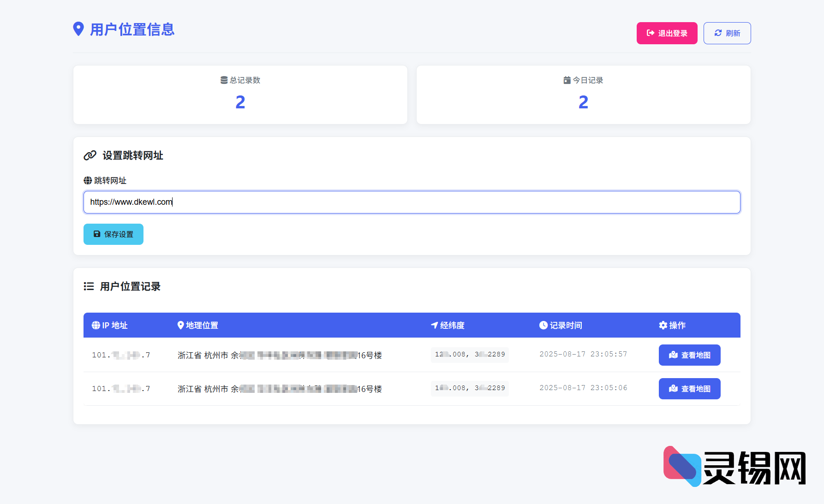Click the location pin icon beside 用户位置信息
The height and width of the screenshot is (504, 824).
pos(78,30)
